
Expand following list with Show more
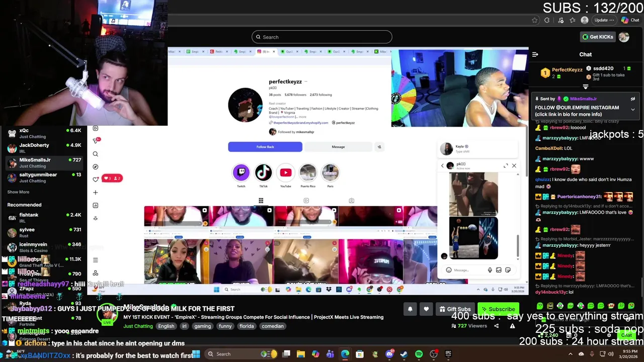tap(18, 192)
